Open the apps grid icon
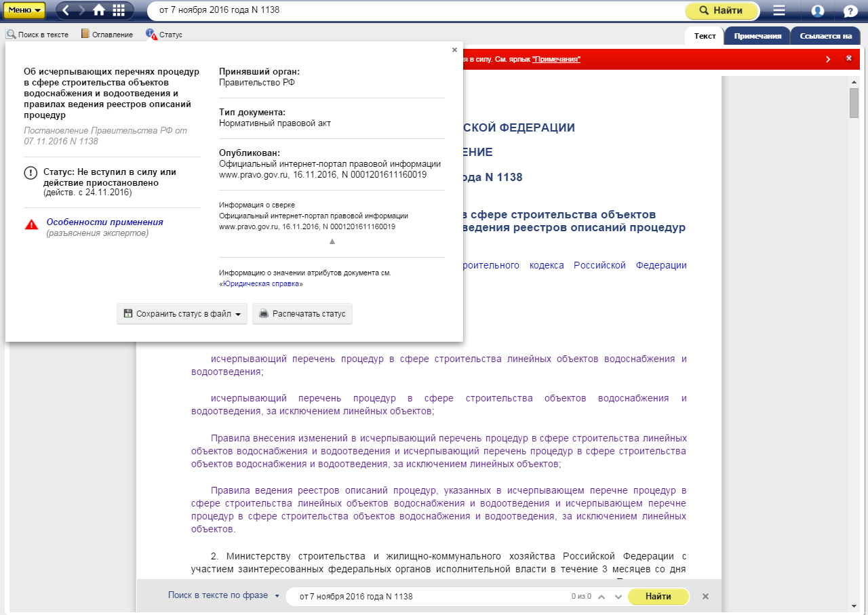The image size is (868, 615). click(x=119, y=10)
